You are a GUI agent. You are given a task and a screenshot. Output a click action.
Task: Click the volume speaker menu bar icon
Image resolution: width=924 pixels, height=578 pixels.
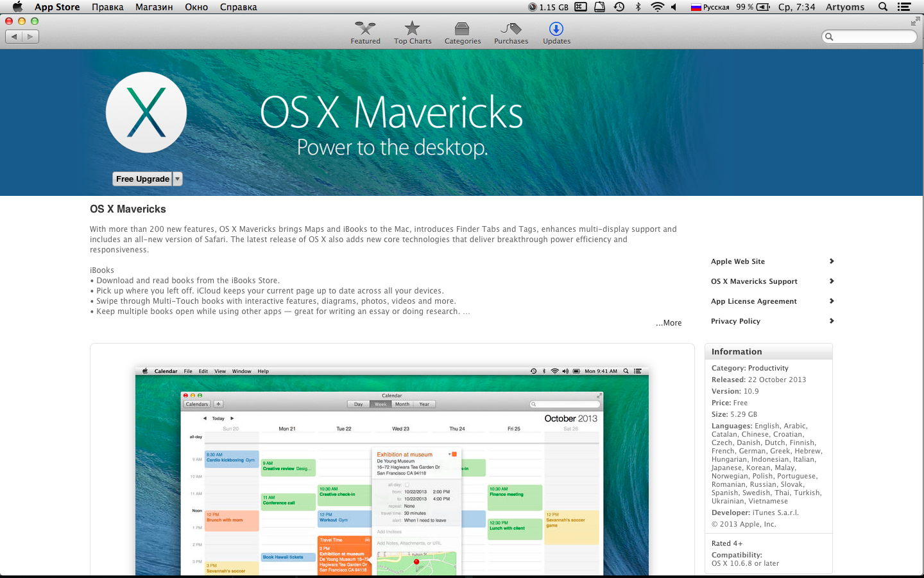tap(674, 7)
